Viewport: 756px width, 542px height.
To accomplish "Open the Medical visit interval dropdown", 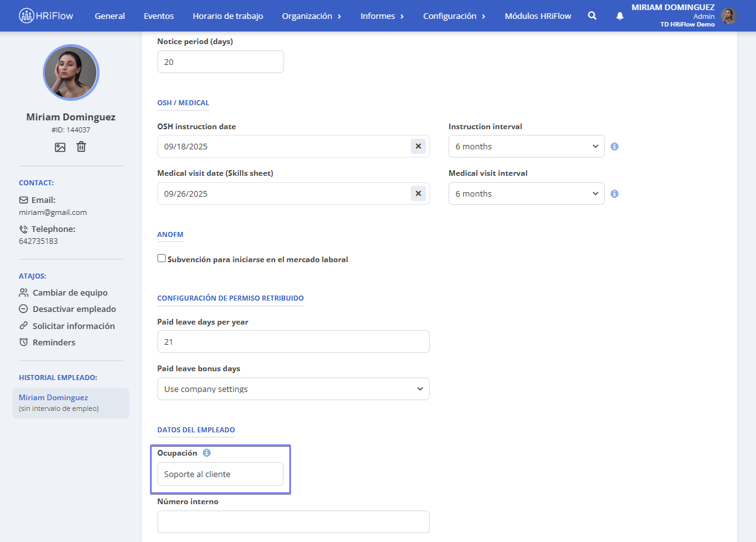I will pos(527,193).
